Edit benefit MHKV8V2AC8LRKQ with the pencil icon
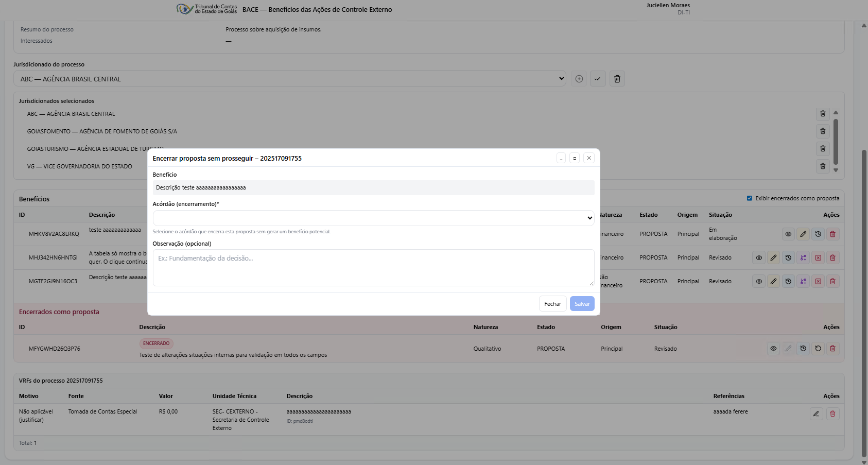Viewport: 868px width, 465px height. (803, 234)
